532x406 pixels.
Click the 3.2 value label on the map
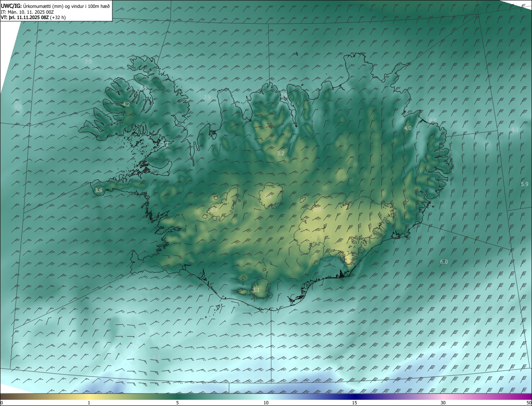pos(281,154)
